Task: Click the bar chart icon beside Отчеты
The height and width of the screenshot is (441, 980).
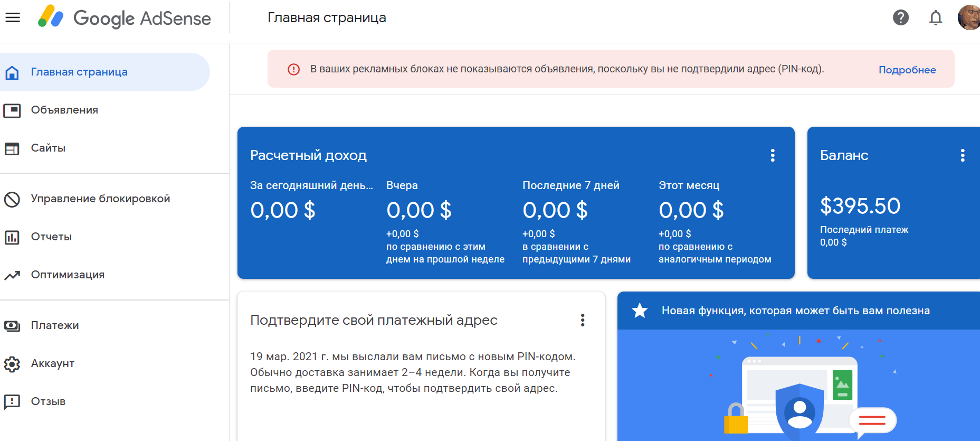Action: click(x=12, y=237)
